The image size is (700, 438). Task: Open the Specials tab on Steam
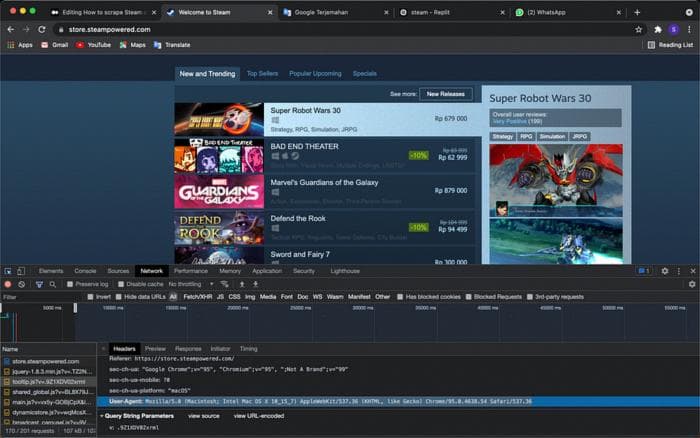[365, 74]
